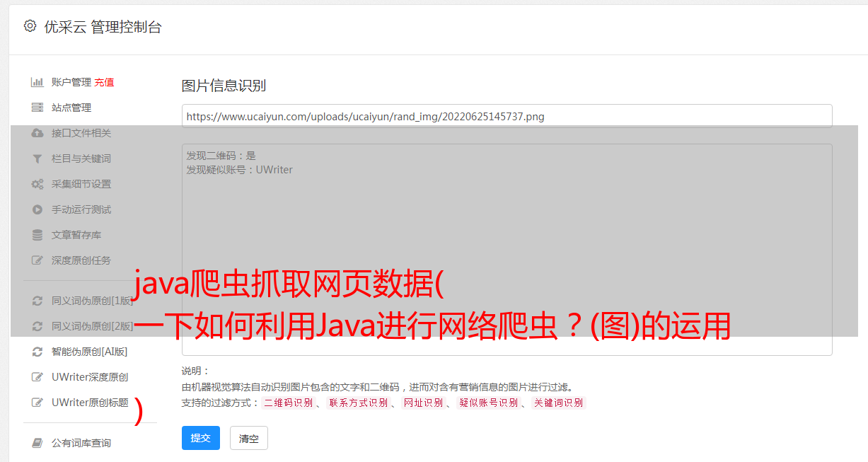
Task: Click the 联系方式识别 filter tag
Action: (x=358, y=403)
